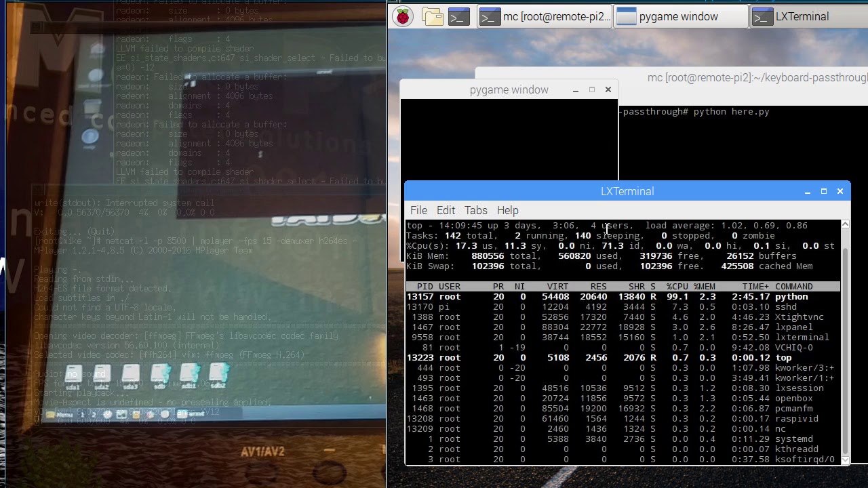This screenshot has height=488, width=868.
Task: Click the 'KiB Swap:' line in top
Action: pyautogui.click(x=610, y=266)
